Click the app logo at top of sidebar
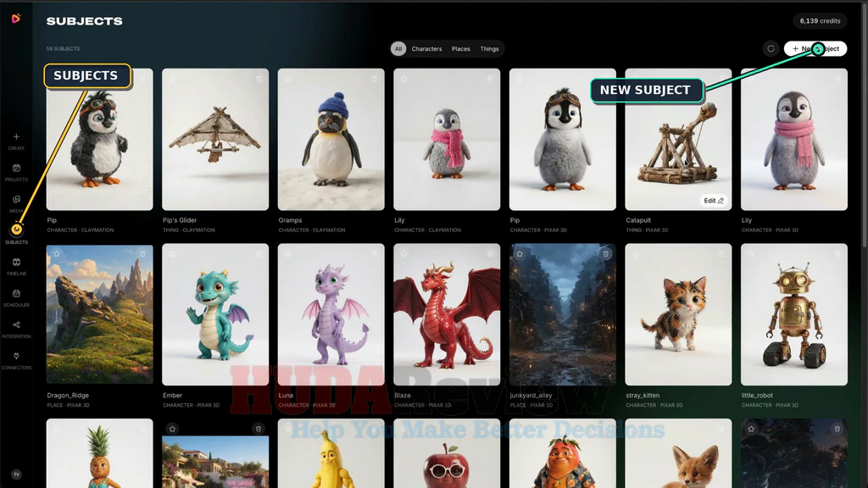868x488 pixels. (16, 19)
